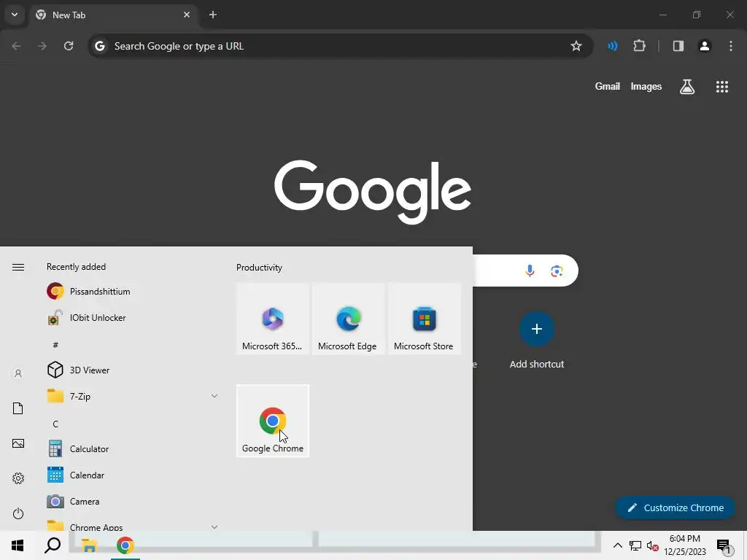Open Google apps grid

(x=721, y=86)
